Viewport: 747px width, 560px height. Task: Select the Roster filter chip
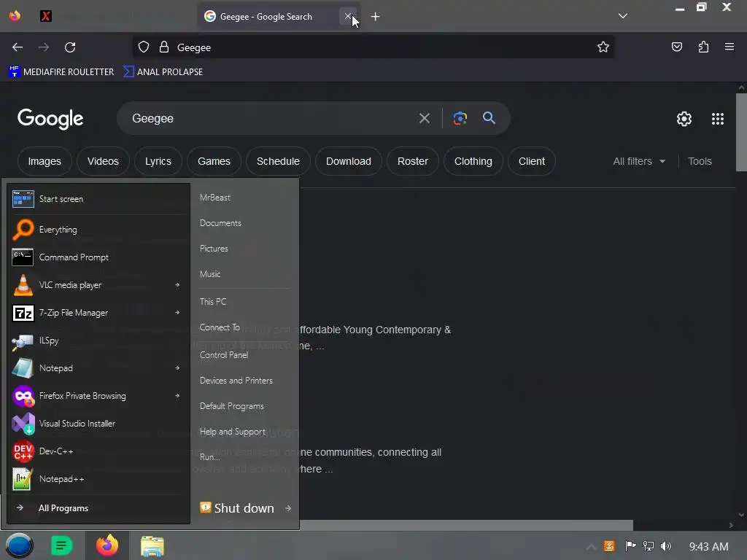click(x=413, y=161)
